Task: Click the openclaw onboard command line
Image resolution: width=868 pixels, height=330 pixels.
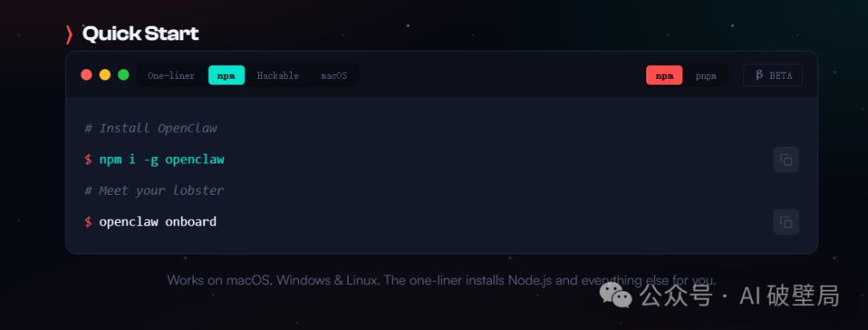Action: (x=150, y=222)
